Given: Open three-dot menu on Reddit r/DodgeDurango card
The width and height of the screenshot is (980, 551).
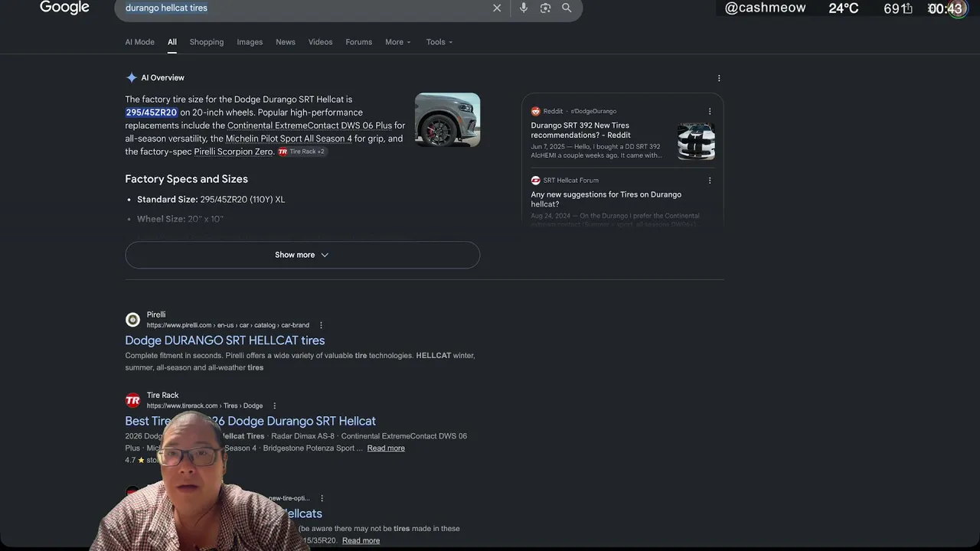Looking at the screenshot, I should click(710, 111).
